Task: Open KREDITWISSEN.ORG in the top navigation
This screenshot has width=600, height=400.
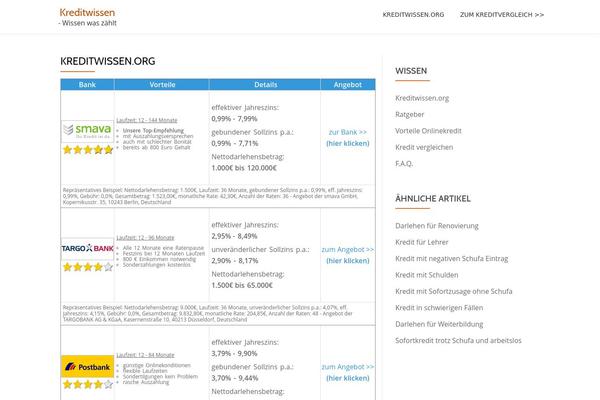Action: (x=413, y=15)
